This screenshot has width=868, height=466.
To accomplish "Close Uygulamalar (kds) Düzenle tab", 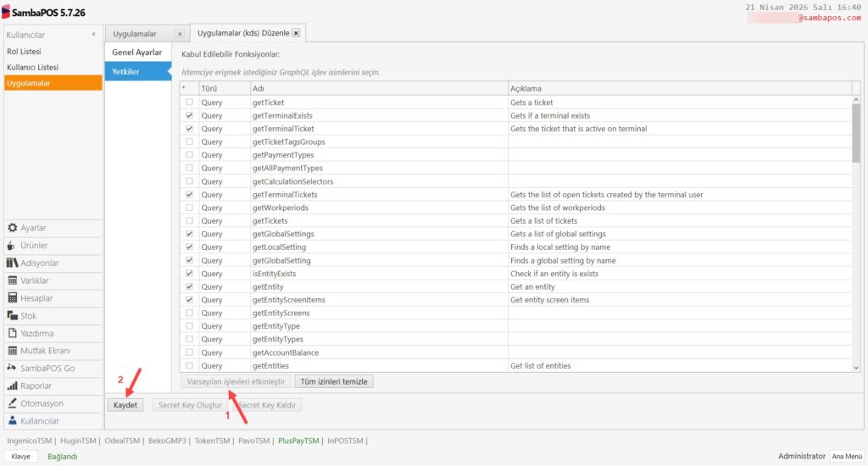I will coord(296,33).
